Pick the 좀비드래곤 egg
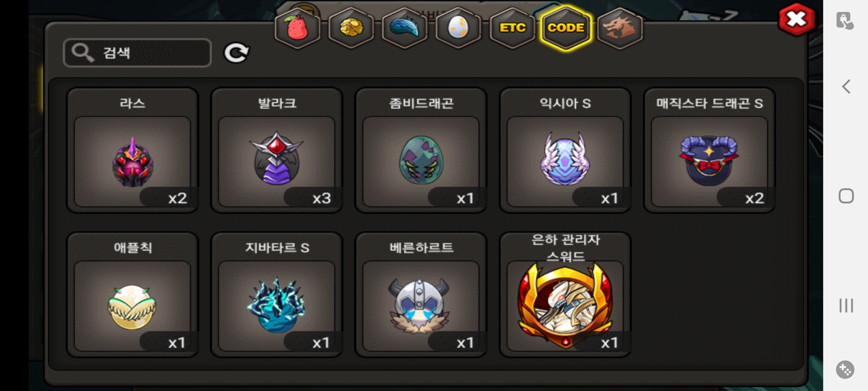Screen dimensions: 868x391 [421, 150]
